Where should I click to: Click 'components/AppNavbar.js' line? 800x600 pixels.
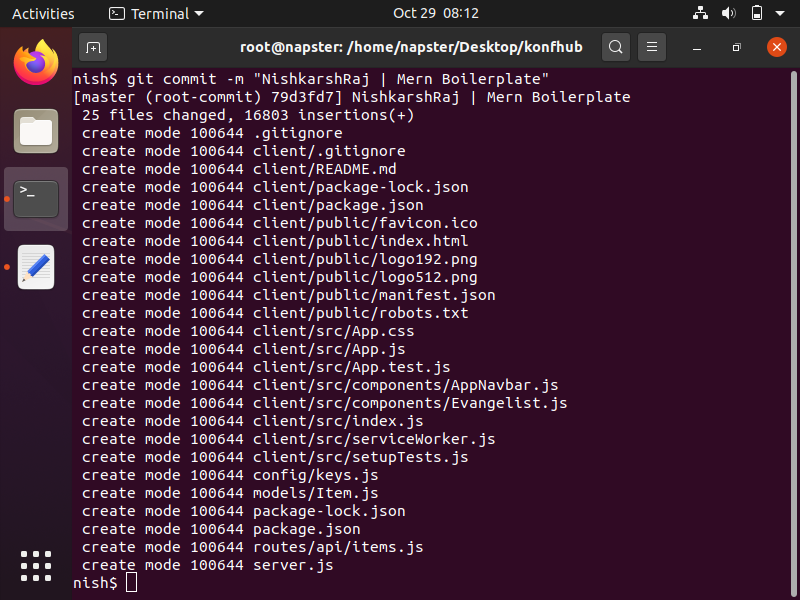pos(320,385)
